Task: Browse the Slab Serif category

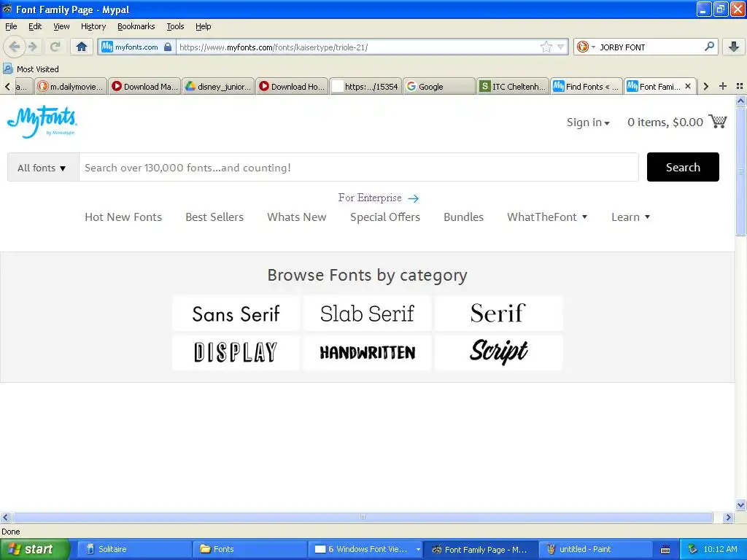Action: pos(367,314)
